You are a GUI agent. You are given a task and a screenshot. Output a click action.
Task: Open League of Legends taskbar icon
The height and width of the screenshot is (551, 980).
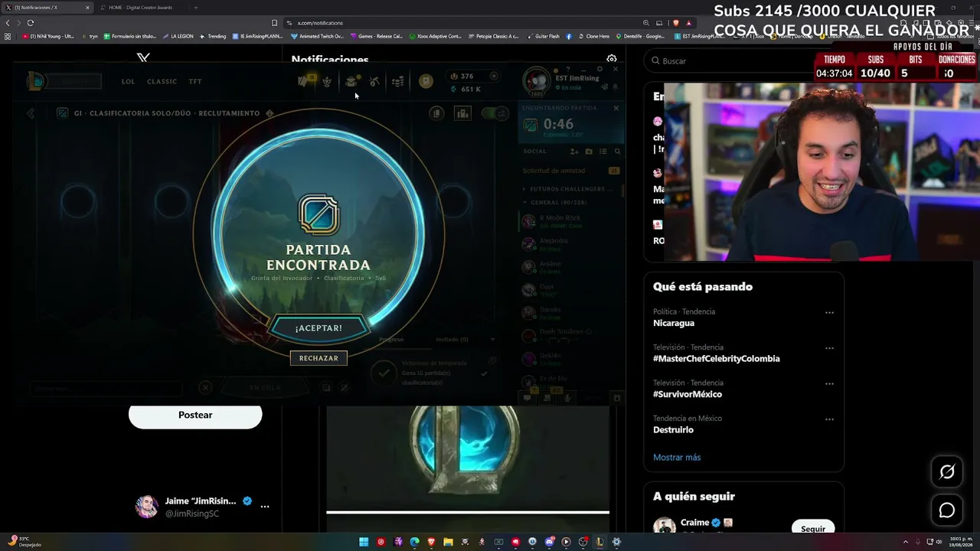599,542
